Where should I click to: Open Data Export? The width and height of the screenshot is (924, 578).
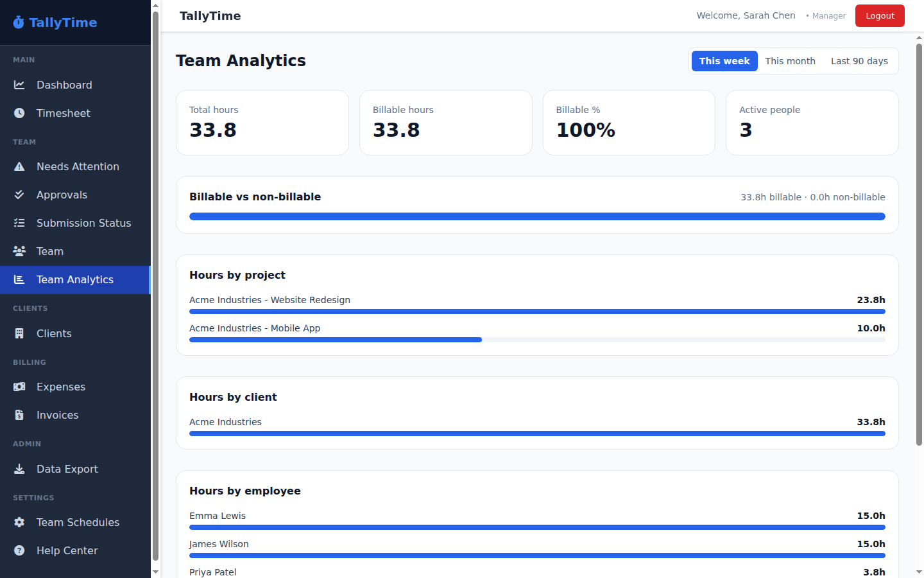[x=75, y=469]
